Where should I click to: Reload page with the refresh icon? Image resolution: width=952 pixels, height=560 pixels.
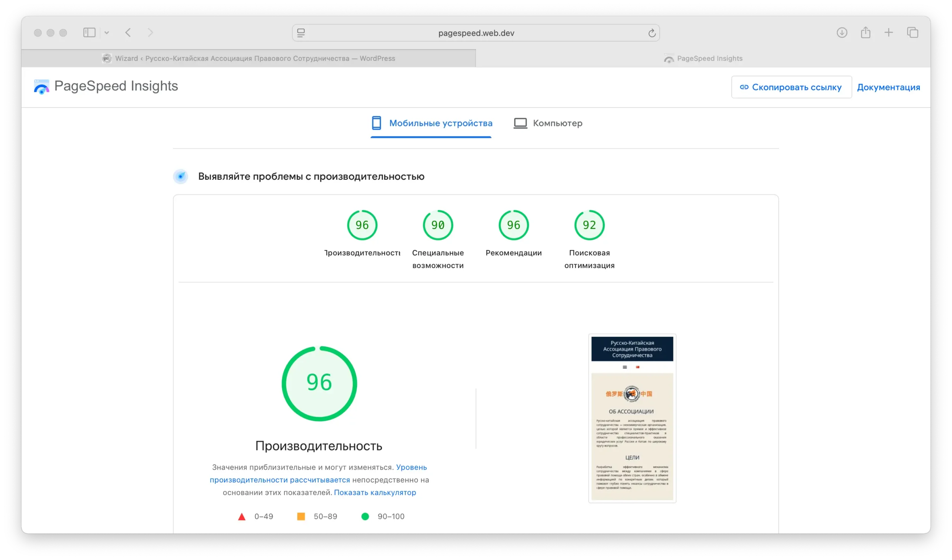point(652,33)
